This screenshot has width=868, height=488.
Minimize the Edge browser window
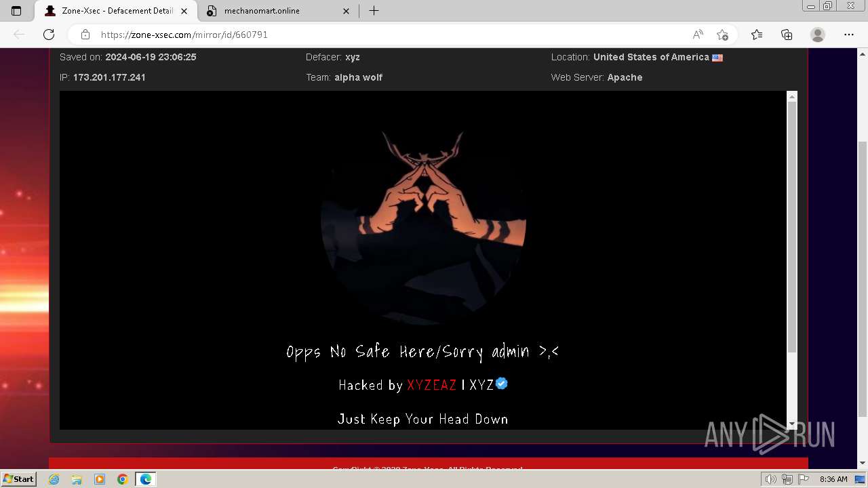(x=810, y=6)
